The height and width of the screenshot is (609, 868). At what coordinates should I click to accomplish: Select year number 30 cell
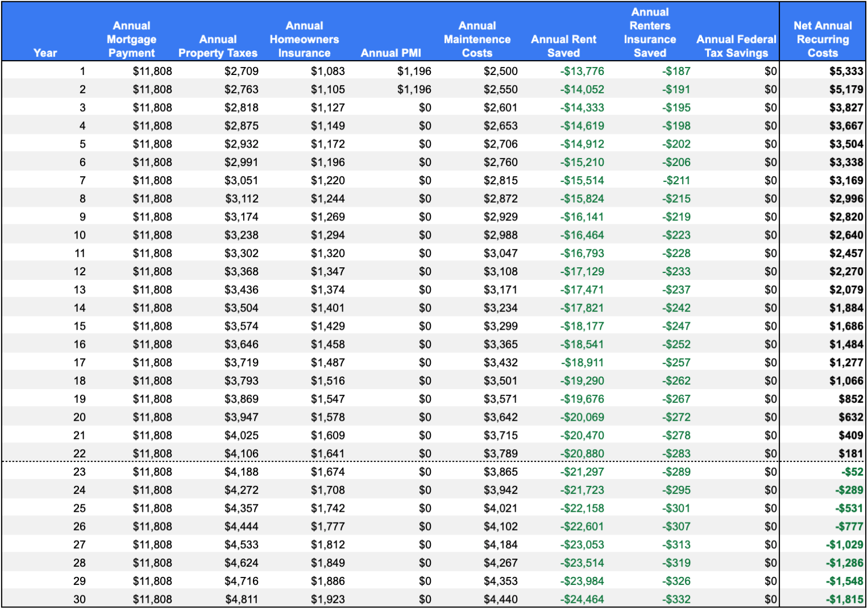(80, 600)
